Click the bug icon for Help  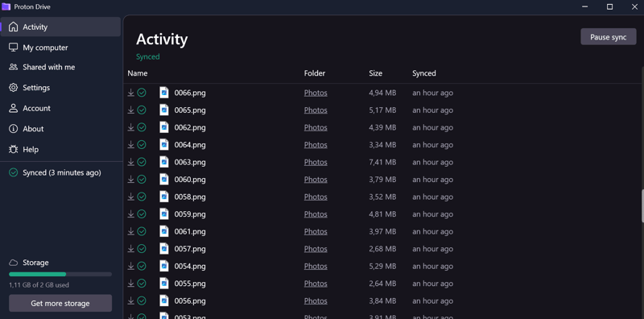(14, 149)
